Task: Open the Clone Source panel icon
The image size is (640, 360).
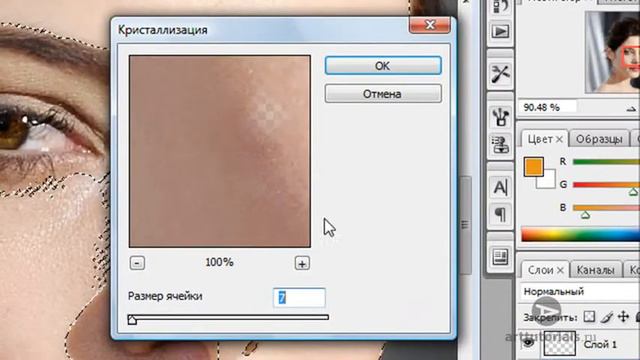Action: [500, 144]
